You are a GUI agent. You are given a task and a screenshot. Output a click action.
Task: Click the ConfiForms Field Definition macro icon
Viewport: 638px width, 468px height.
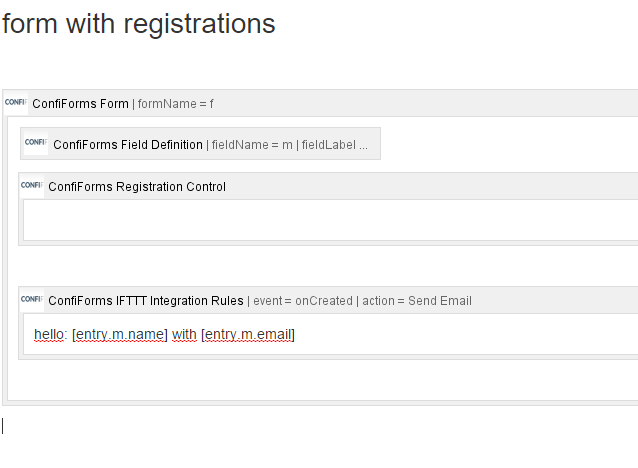coord(36,143)
